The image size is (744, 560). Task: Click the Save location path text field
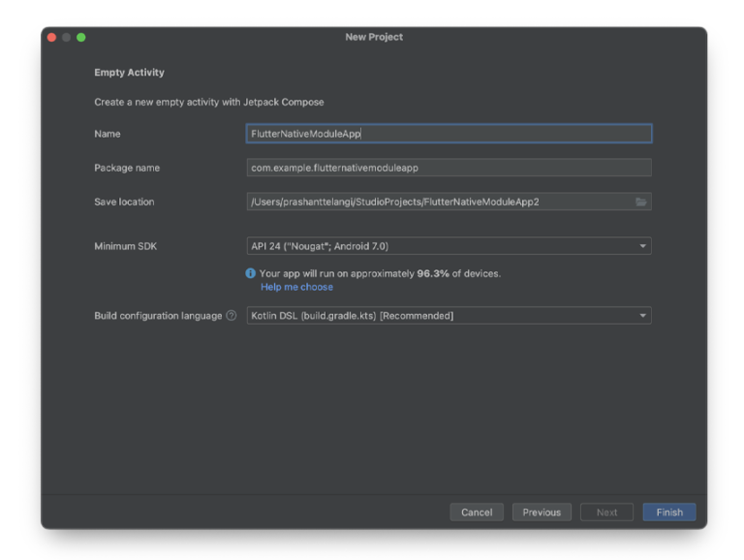click(441, 202)
